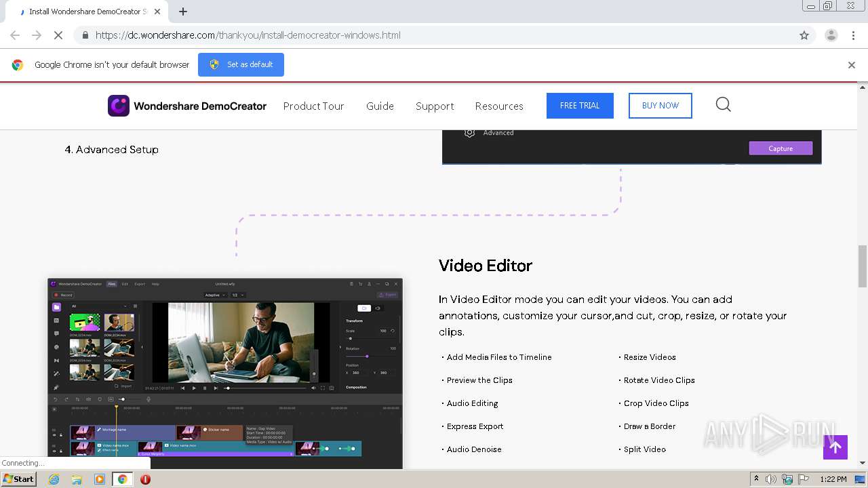Image resolution: width=868 pixels, height=488 pixels.
Task: Go forward with the browser arrow
Action: pos(37,35)
